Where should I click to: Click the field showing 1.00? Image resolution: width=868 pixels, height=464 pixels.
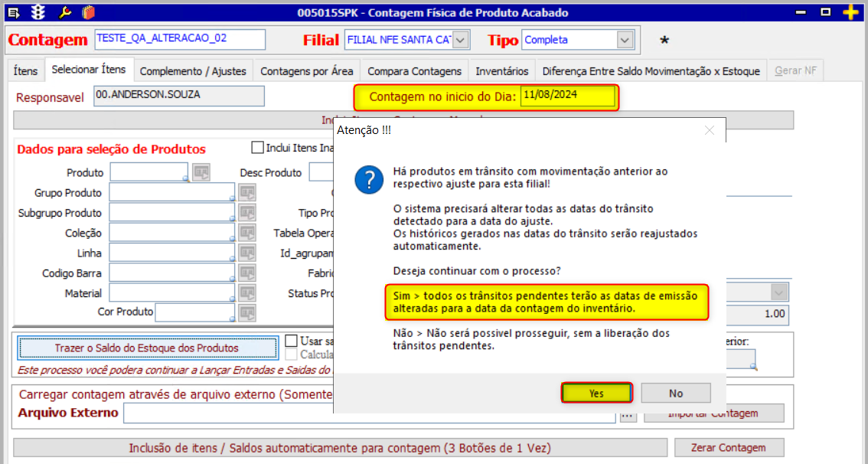click(x=757, y=314)
